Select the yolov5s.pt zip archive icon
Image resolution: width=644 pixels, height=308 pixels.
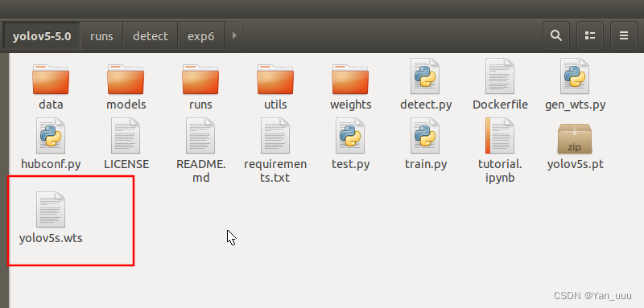575,138
